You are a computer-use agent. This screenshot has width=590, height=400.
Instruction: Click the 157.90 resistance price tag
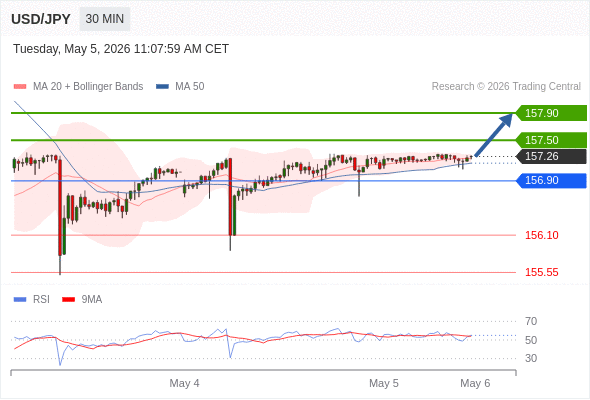click(x=551, y=113)
